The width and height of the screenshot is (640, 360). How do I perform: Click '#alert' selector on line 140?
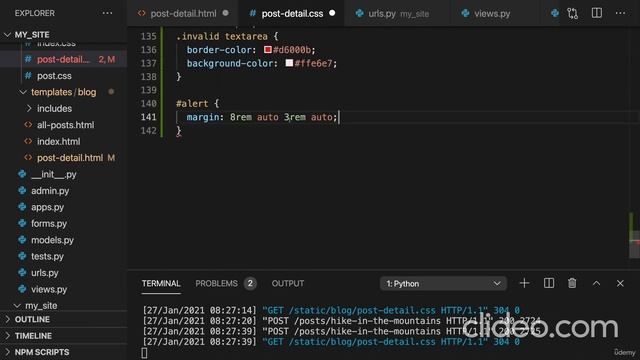(x=192, y=104)
